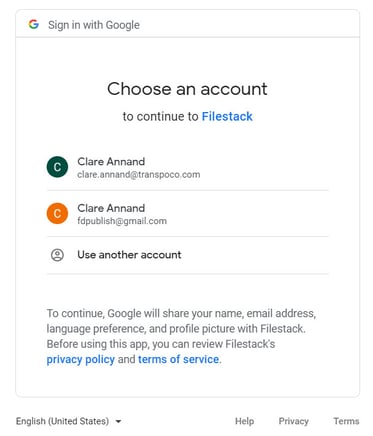
Task: Open the Terms footer link
Action: (346, 421)
